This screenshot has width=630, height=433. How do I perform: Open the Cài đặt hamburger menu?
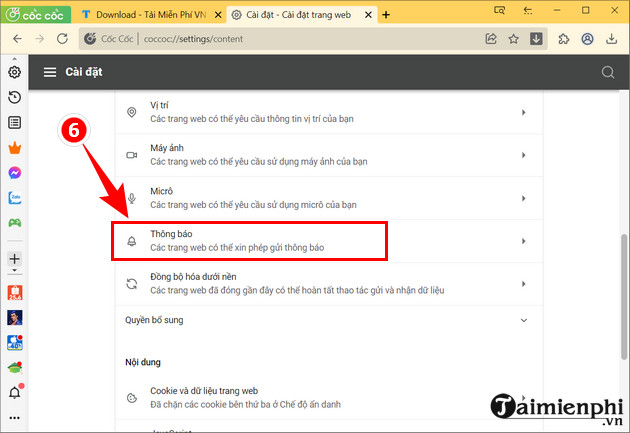coord(48,72)
